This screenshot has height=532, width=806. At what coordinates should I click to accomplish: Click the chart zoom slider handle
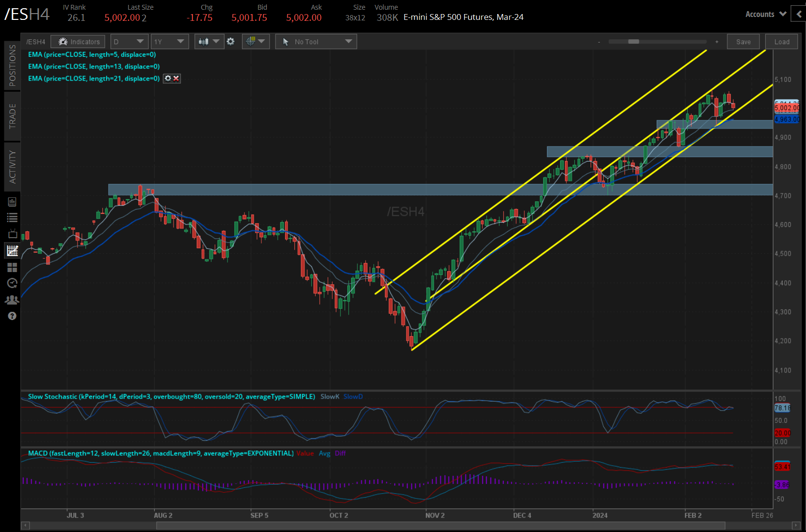[x=633, y=42]
